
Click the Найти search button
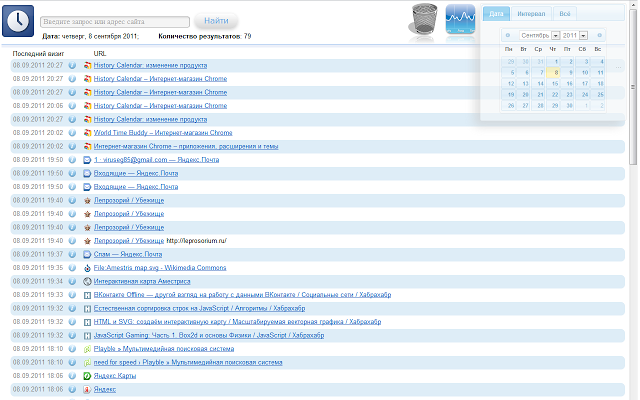[x=216, y=21]
